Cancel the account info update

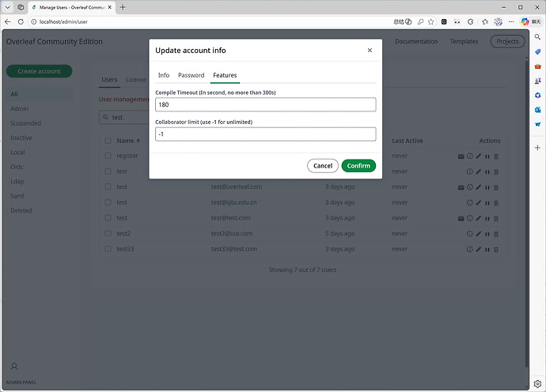[323, 166]
